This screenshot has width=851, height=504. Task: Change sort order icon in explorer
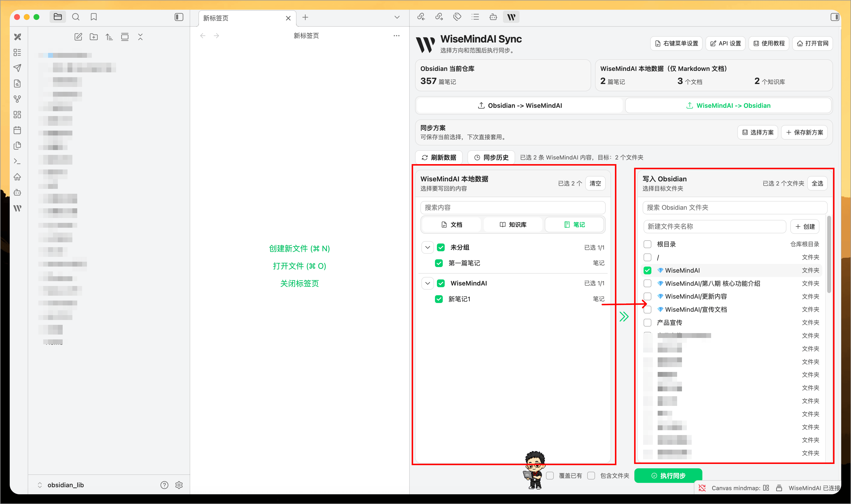click(109, 37)
